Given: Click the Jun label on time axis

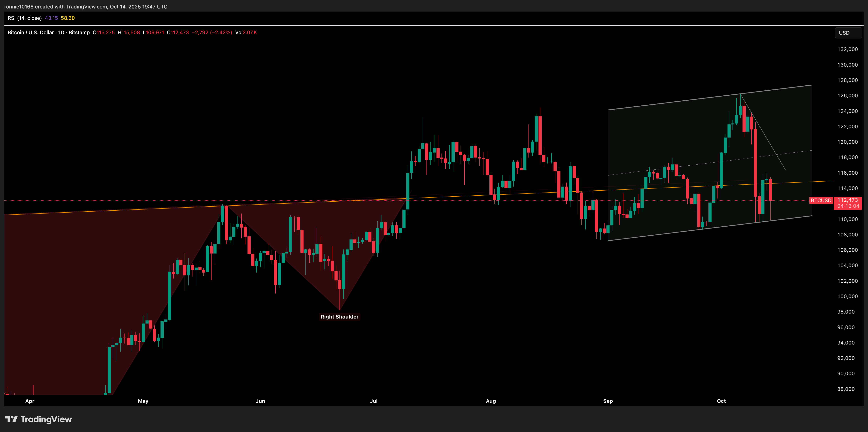Looking at the screenshot, I should (260, 401).
